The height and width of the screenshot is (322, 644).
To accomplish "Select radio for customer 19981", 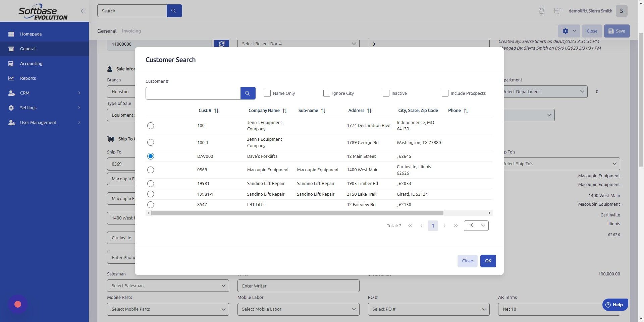I will point(151,184).
